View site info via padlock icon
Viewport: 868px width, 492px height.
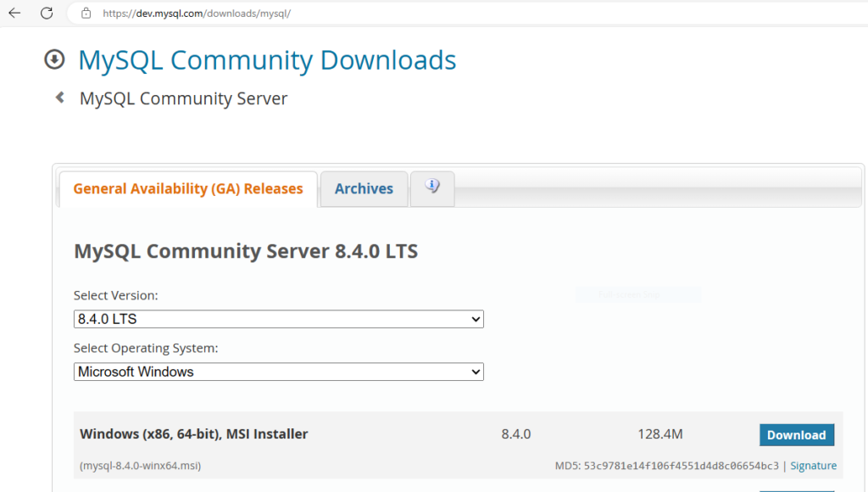(x=86, y=14)
